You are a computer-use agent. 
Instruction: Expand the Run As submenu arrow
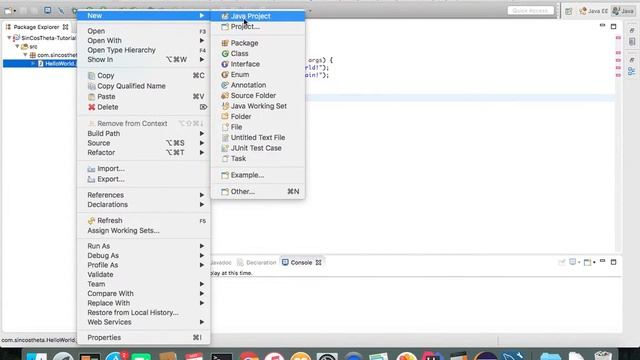[202, 246]
